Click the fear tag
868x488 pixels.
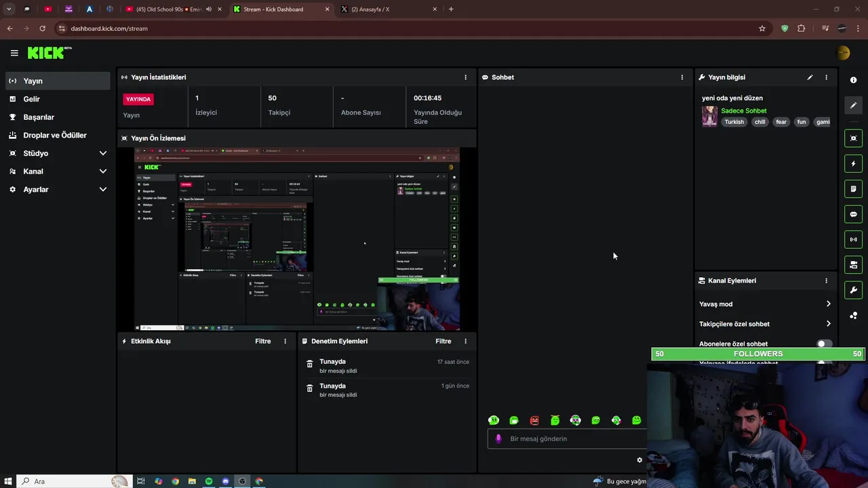(x=781, y=122)
